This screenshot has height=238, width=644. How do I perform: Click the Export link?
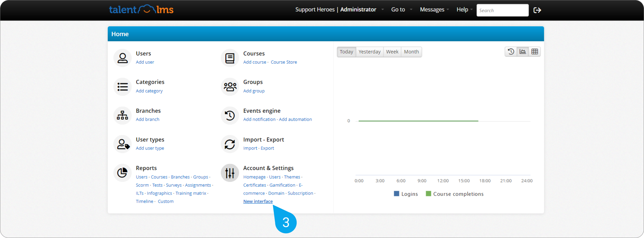267,148
